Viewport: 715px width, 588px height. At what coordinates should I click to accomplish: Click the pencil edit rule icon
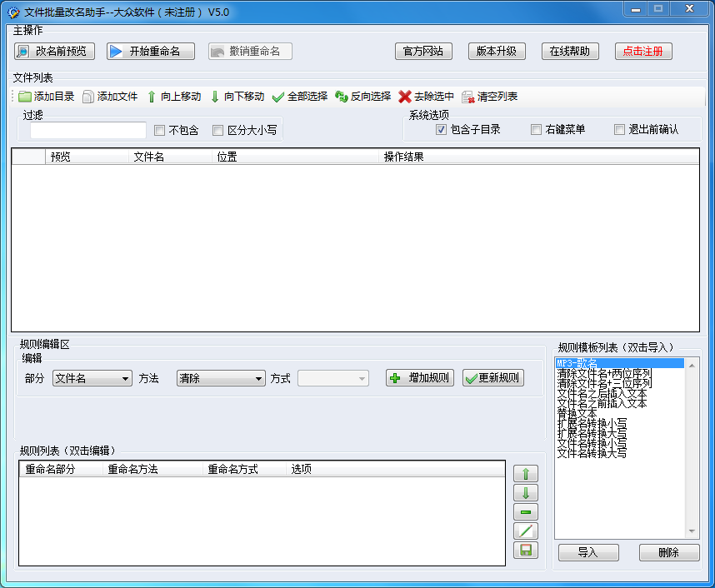526,531
